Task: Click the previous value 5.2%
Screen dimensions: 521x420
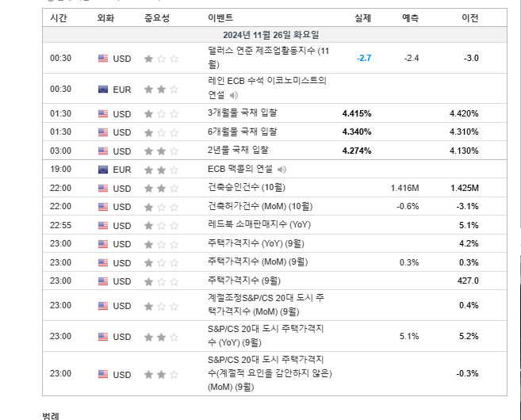Action: pyautogui.click(x=469, y=336)
